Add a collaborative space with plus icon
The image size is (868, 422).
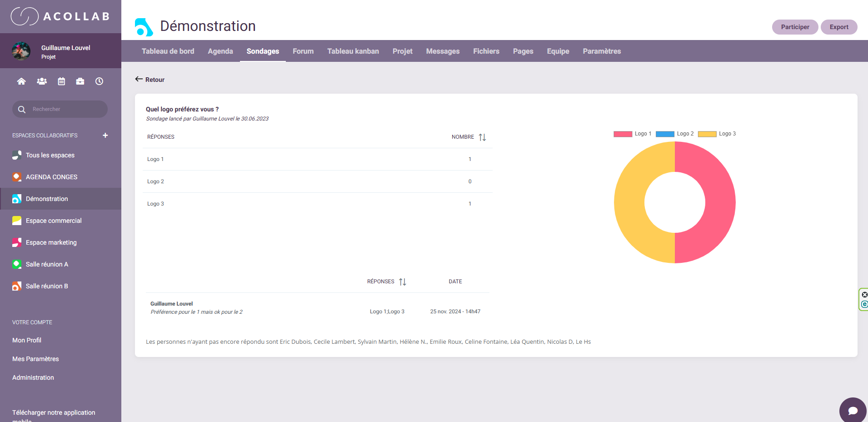point(105,136)
